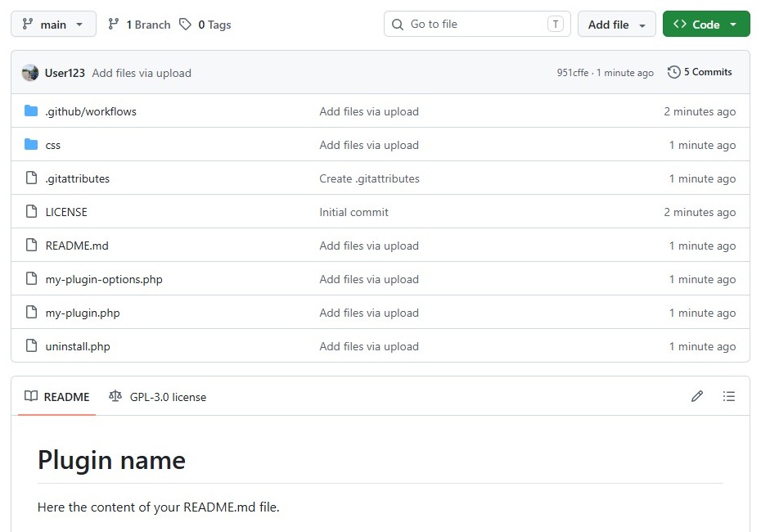Open the README outline list icon
Image resolution: width=761 pixels, height=532 pixels.
point(728,396)
